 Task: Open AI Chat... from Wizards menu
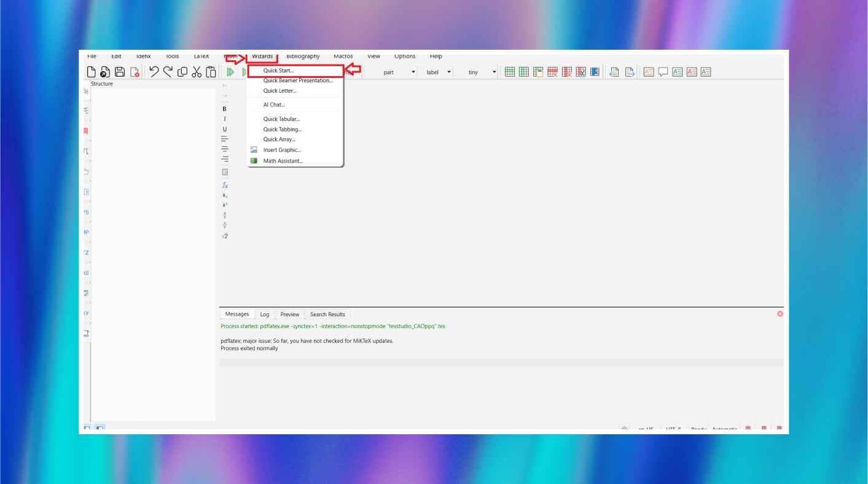point(295,104)
